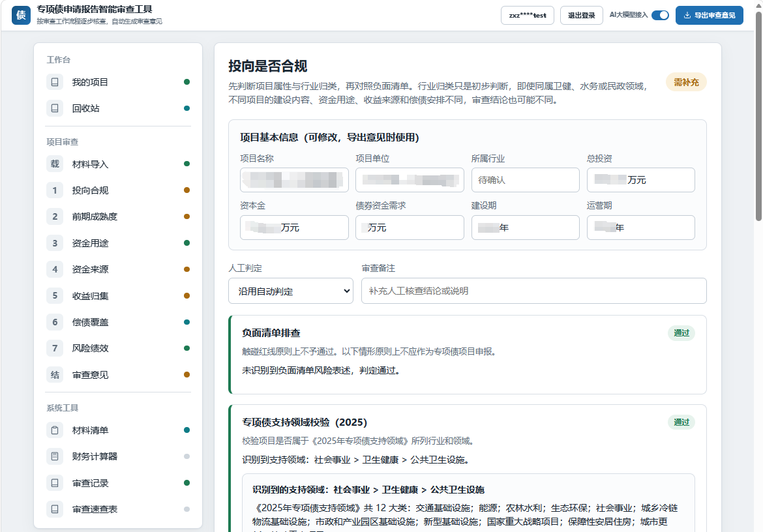Screen dimensions: 763x532
Task: Click the 我的项目 sidebar icon
Action: click(x=55, y=81)
